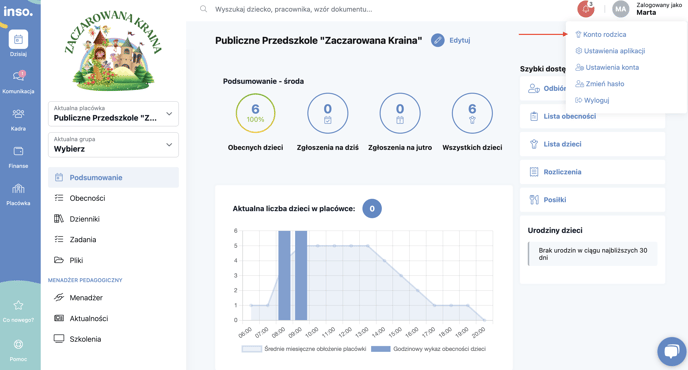Screen dimensions: 688x370
Task: Choose Ustawienia konta from user menu
Action: coord(607,67)
